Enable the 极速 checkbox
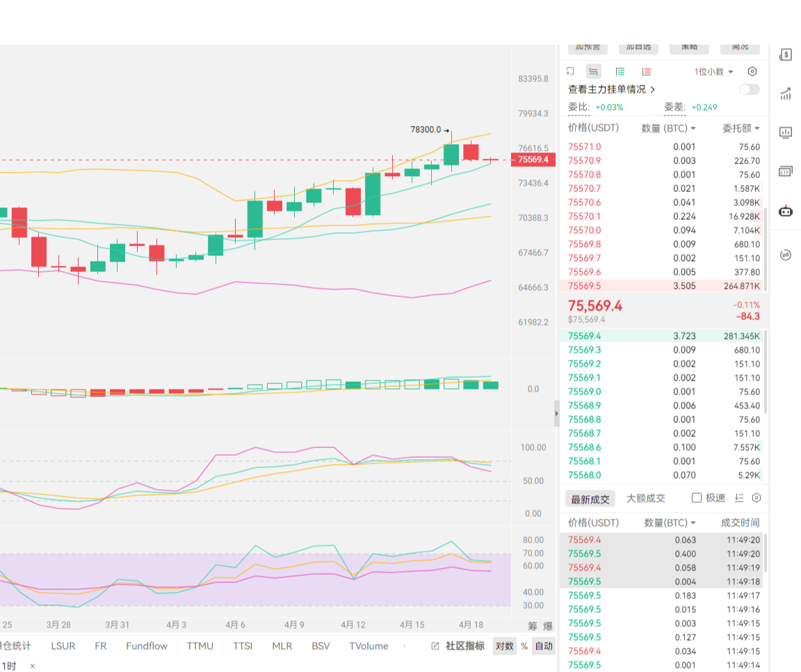The height and width of the screenshot is (672, 801). 697,498
